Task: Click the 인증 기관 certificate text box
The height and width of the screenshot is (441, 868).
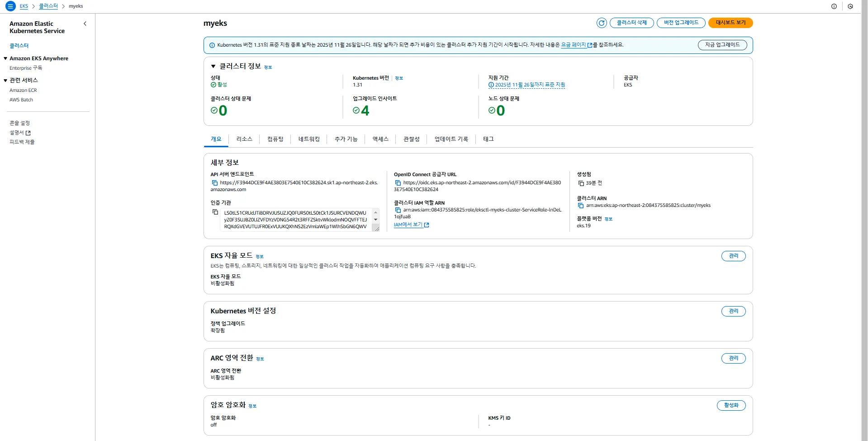Action: pyautogui.click(x=299, y=220)
